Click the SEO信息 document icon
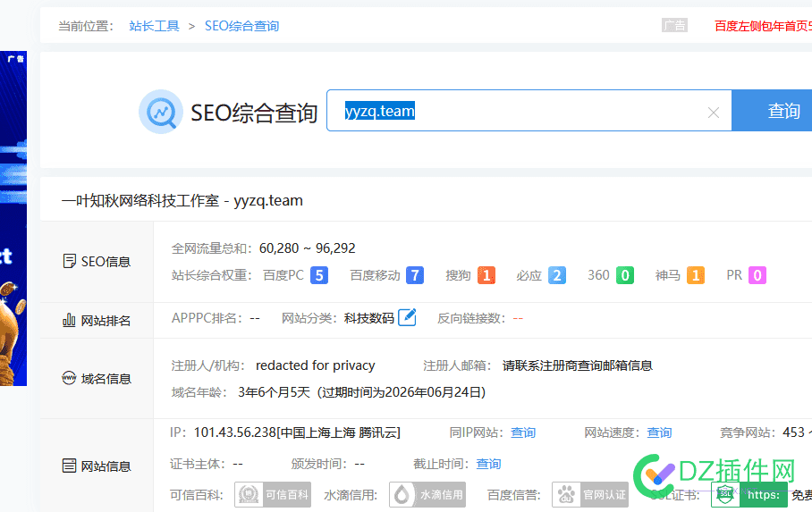Image resolution: width=812 pixels, height=512 pixels. [69, 262]
